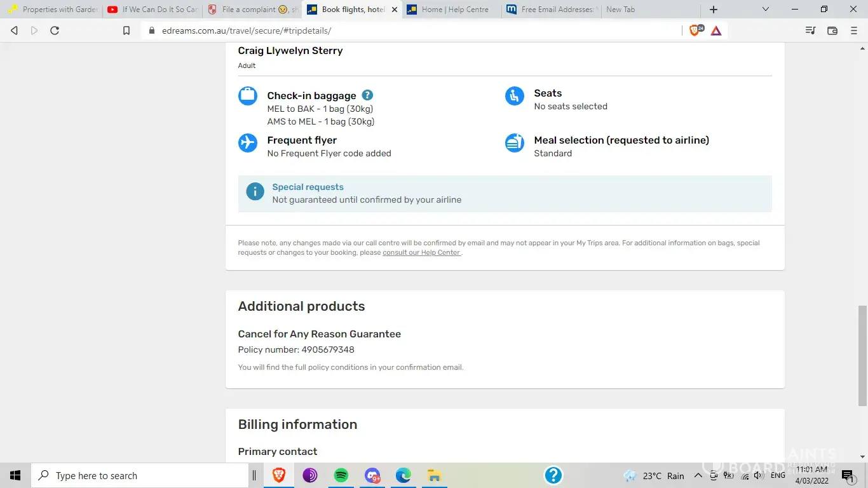The height and width of the screenshot is (488, 868).
Task: Reload the page
Action: click(x=55, y=30)
